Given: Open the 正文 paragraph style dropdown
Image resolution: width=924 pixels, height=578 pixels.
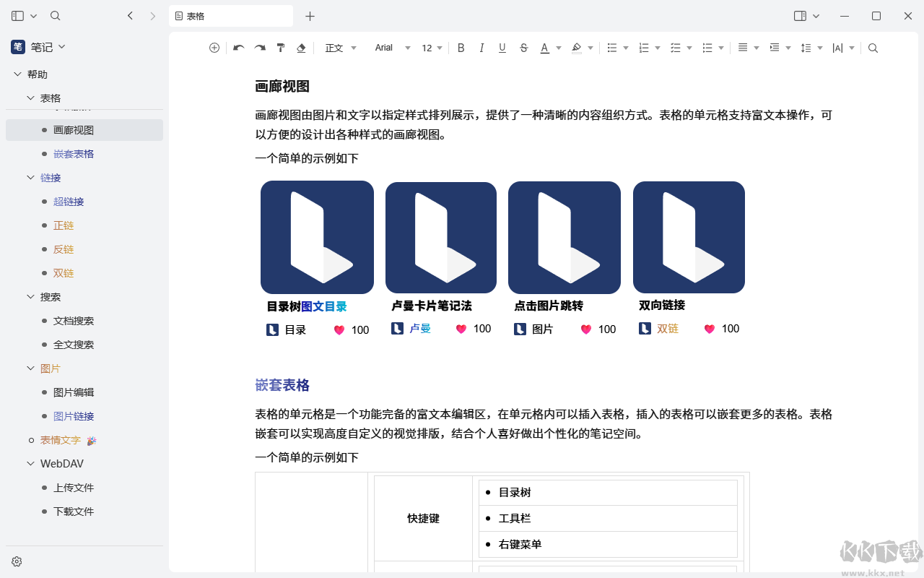Looking at the screenshot, I should 341,48.
